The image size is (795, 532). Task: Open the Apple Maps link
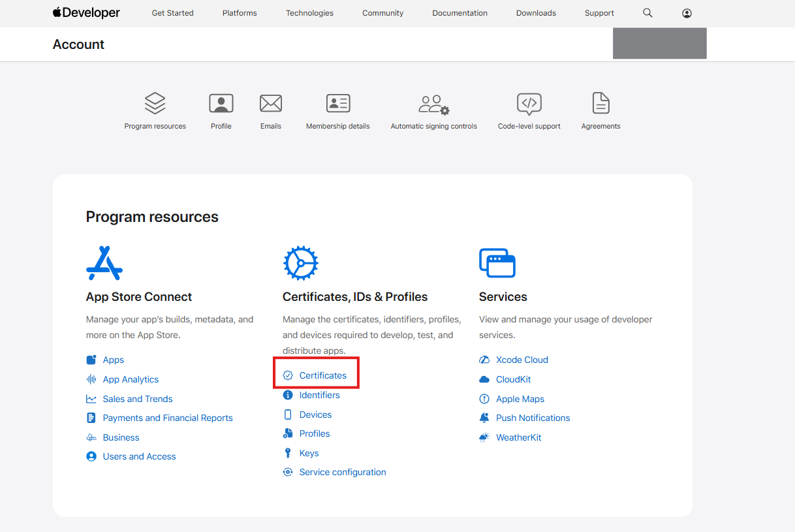tap(520, 399)
